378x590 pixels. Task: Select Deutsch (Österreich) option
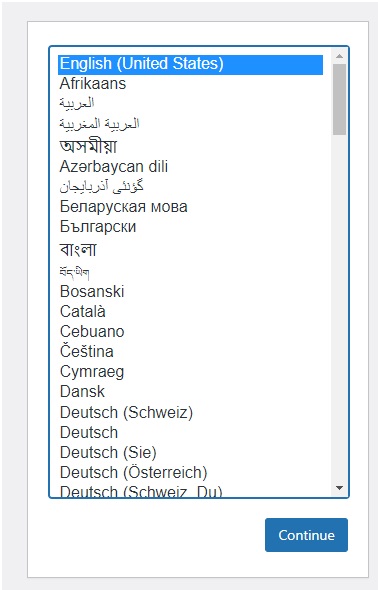133,472
